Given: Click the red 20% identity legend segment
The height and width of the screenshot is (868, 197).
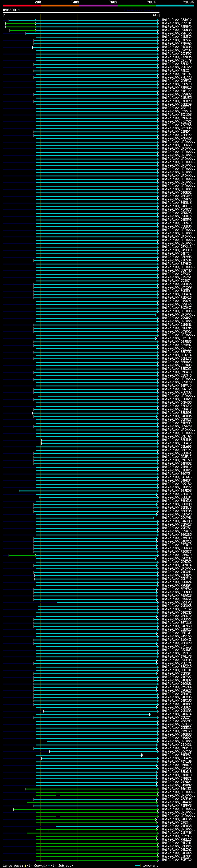Looking at the screenshot, I should point(22,6).
